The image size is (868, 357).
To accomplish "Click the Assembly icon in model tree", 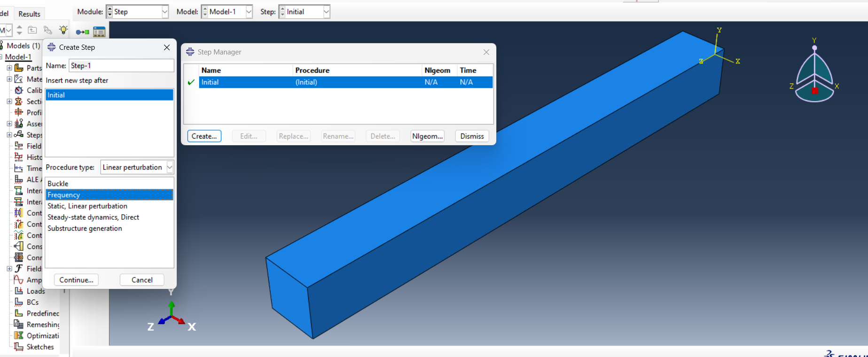I will click(19, 124).
